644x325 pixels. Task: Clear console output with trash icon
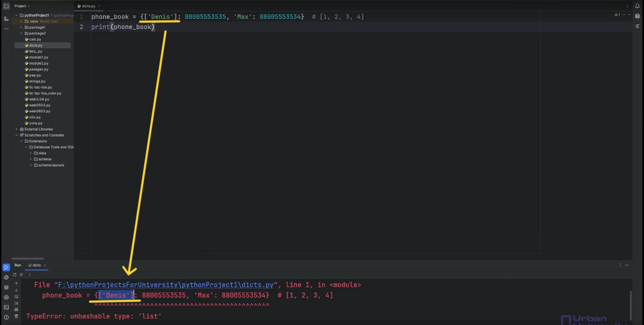[x=16, y=316]
